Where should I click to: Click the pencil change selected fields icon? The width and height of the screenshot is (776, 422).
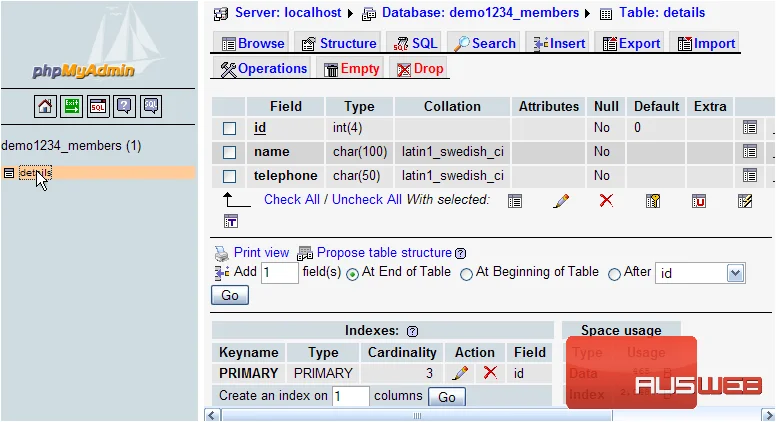pos(561,201)
